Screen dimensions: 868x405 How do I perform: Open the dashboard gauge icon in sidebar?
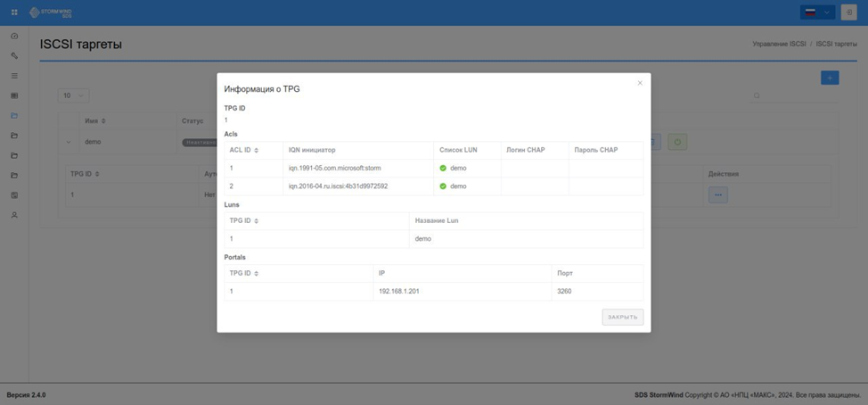14,36
